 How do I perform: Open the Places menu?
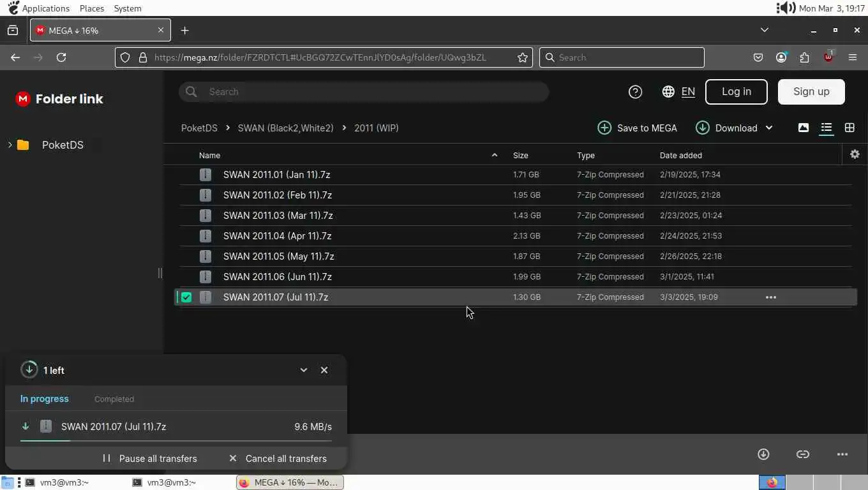(92, 8)
